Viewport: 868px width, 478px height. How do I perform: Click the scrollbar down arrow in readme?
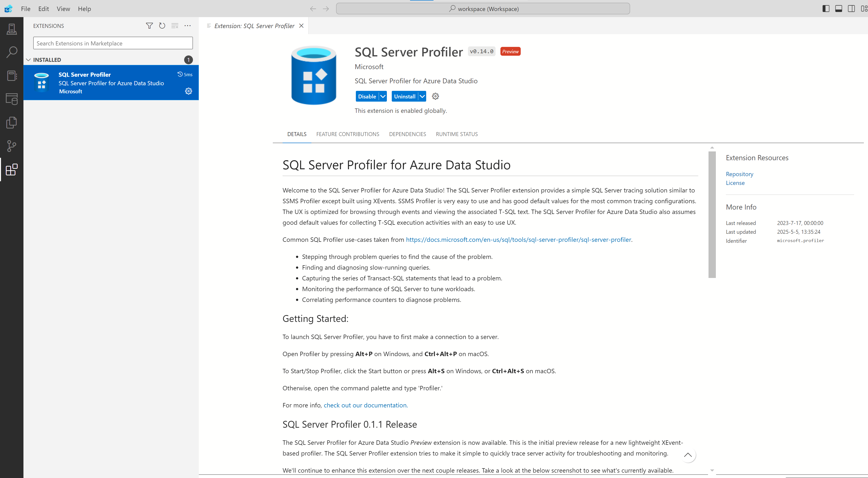coord(712,470)
